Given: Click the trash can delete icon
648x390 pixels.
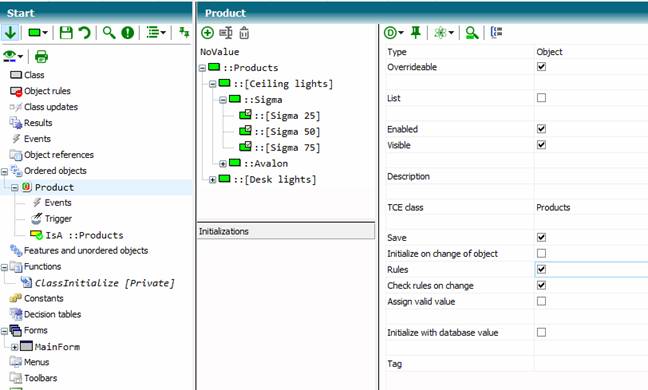Looking at the screenshot, I should click(244, 33).
